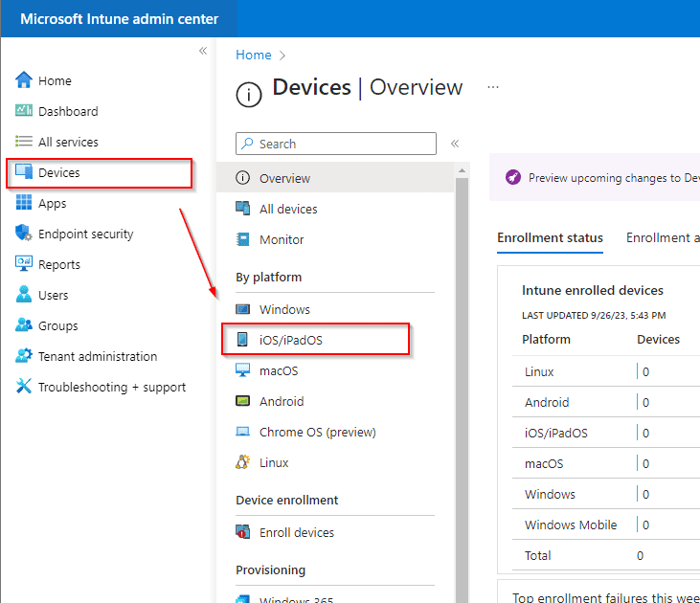Image resolution: width=700 pixels, height=603 pixels.
Task: Select the Troubleshooting + support wrench icon
Action: (24, 387)
